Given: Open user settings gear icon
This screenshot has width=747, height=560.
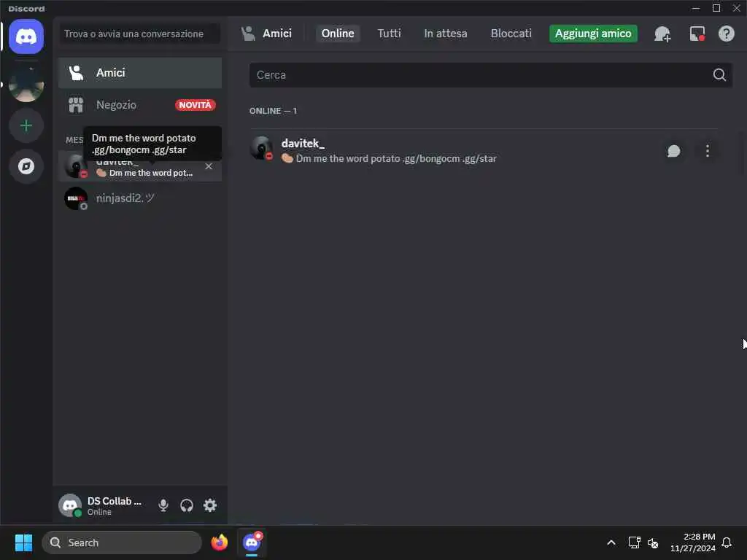Looking at the screenshot, I should 210,505.
